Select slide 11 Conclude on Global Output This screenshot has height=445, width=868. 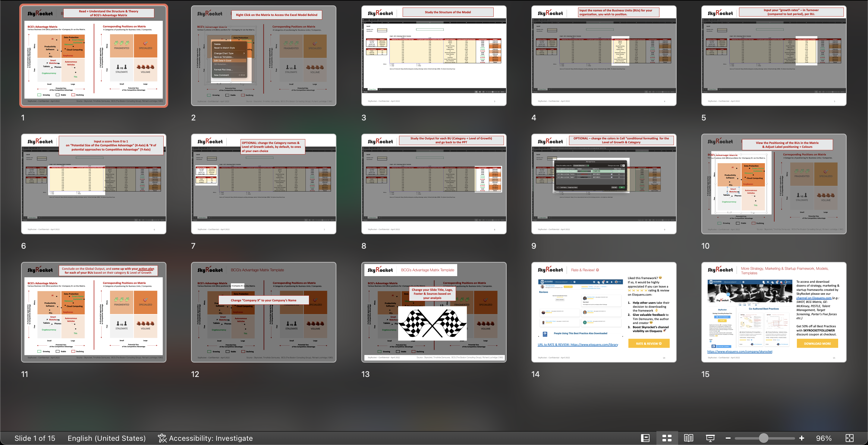tap(94, 312)
